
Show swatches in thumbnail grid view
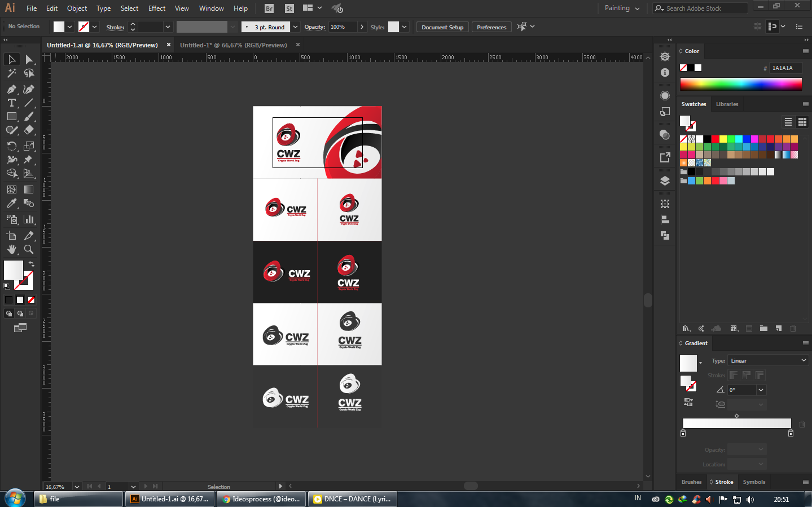point(802,122)
